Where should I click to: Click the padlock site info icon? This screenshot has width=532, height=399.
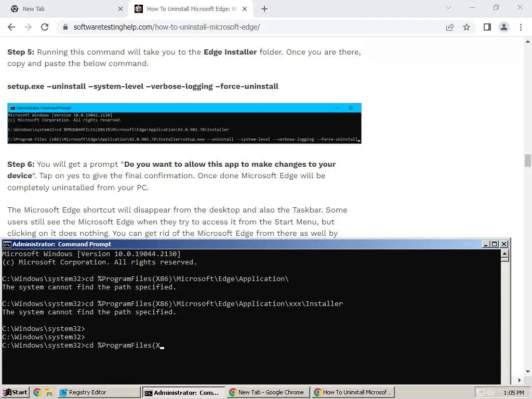(x=66, y=27)
